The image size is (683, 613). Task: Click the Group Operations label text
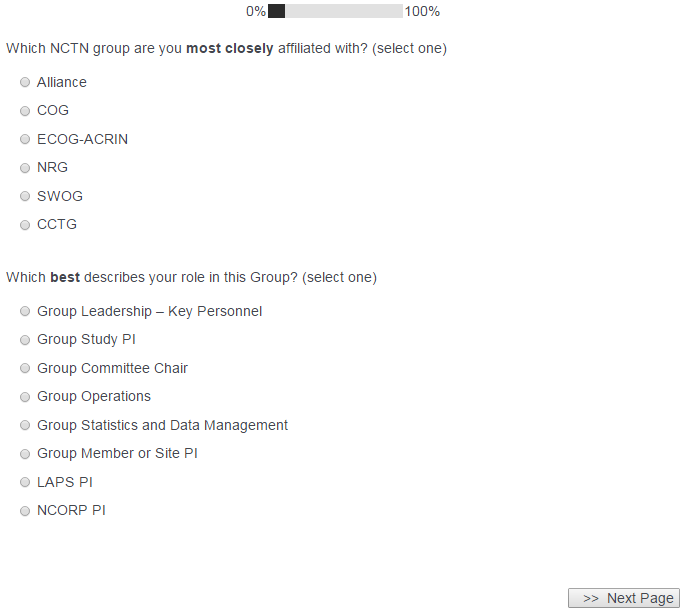point(94,396)
